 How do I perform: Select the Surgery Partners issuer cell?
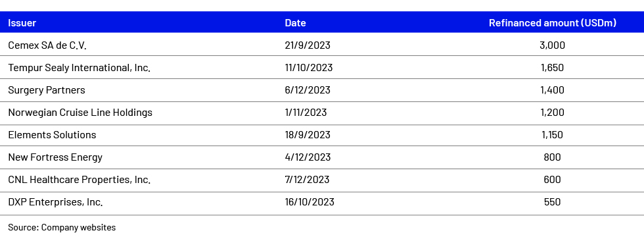pyautogui.click(x=47, y=90)
